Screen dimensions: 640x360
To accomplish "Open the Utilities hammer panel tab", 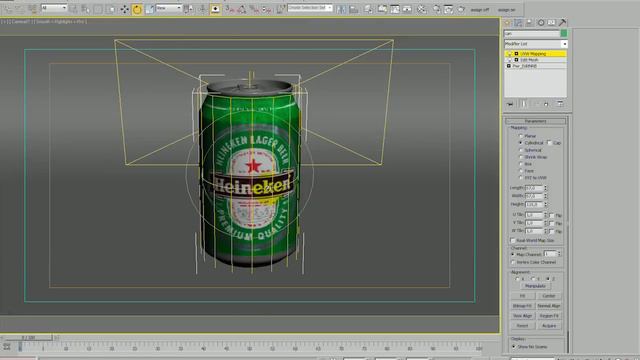I will pos(562,22).
